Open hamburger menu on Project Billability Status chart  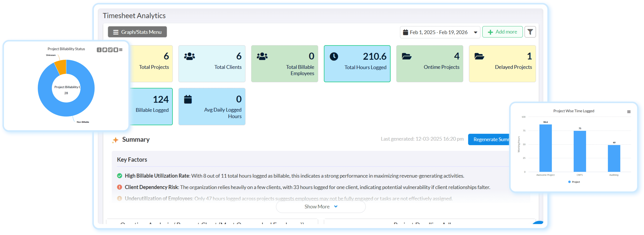[121, 50]
